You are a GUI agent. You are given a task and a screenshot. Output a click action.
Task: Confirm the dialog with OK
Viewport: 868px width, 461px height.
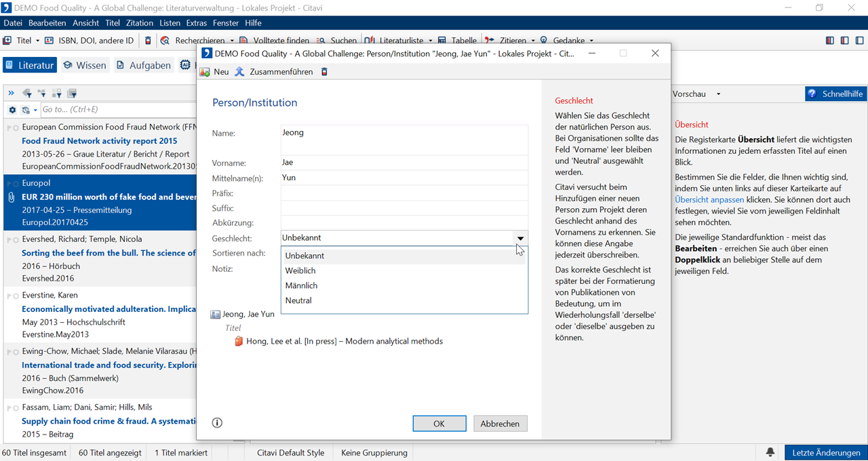439,423
